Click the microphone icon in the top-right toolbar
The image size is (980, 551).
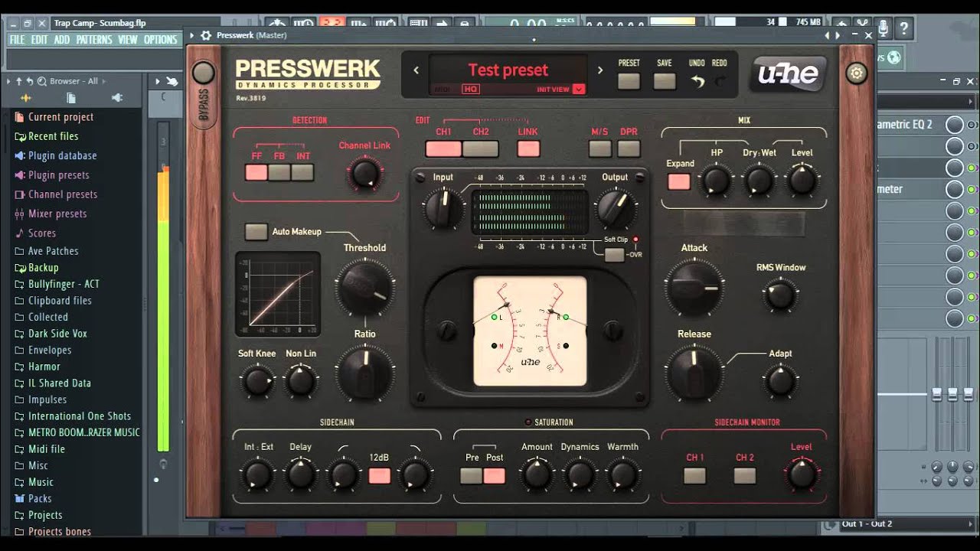tap(882, 29)
